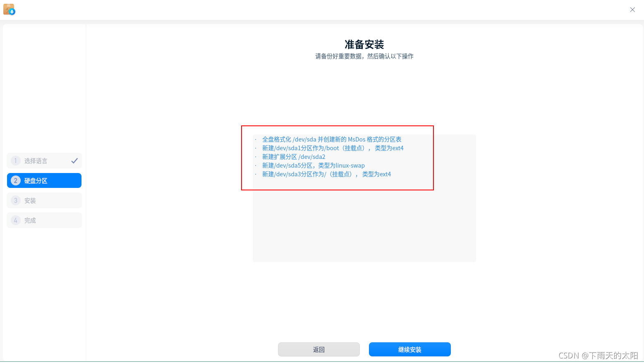Click the installer application icon top-left
The image size is (644, 363).
(9, 9)
